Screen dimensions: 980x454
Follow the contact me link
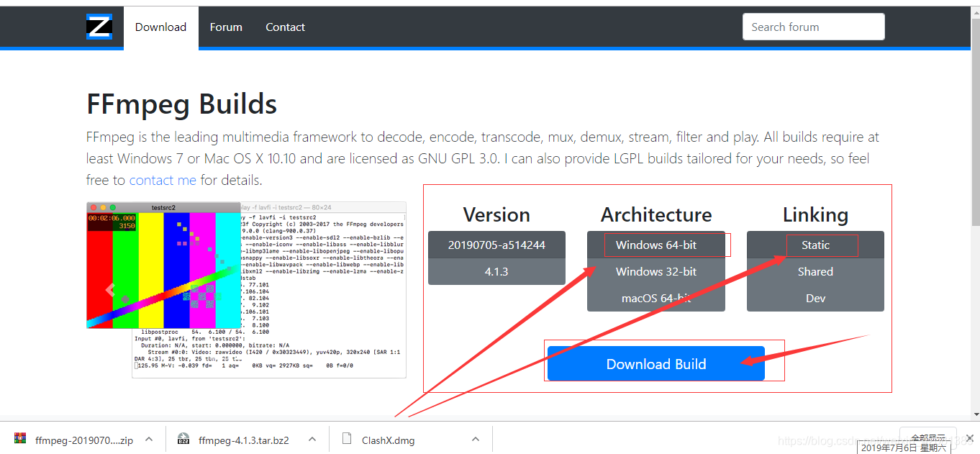(163, 180)
